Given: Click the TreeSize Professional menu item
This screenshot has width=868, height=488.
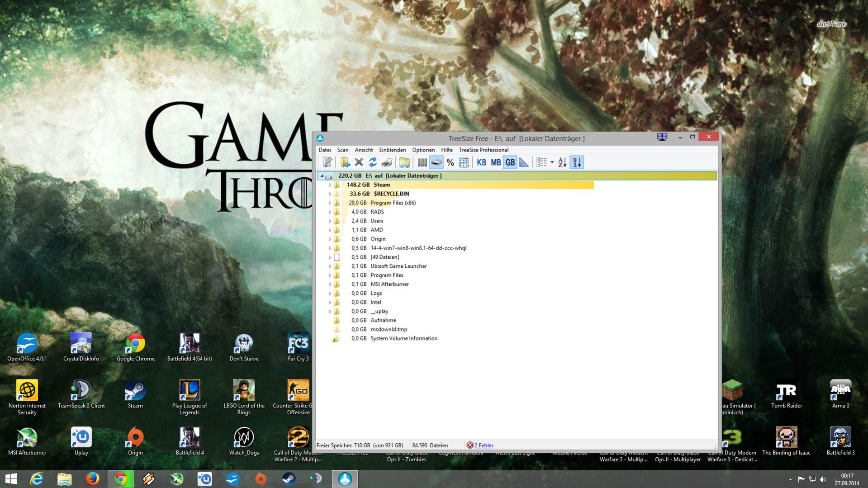Looking at the screenshot, I should (x=484, y=150).
